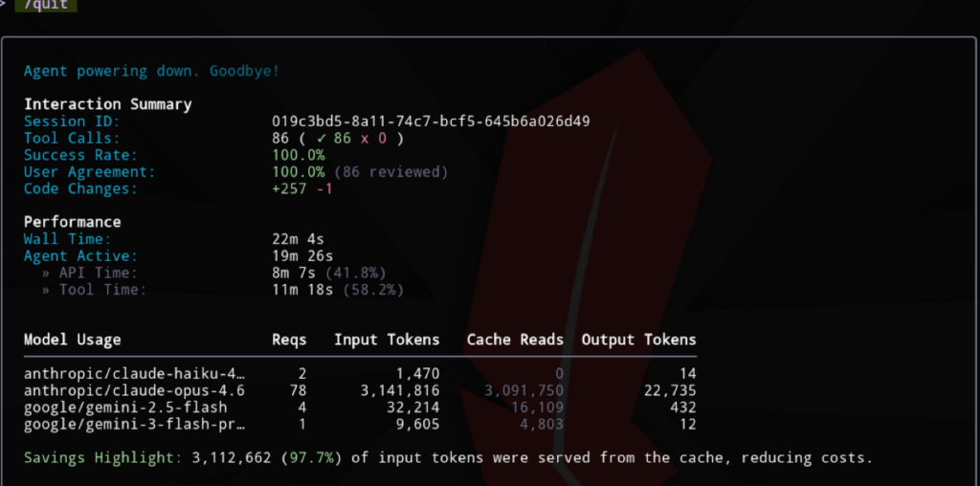Click the 22m 4s Wall Time value
This screenshot has width=980, height=486.
(300, 239)
